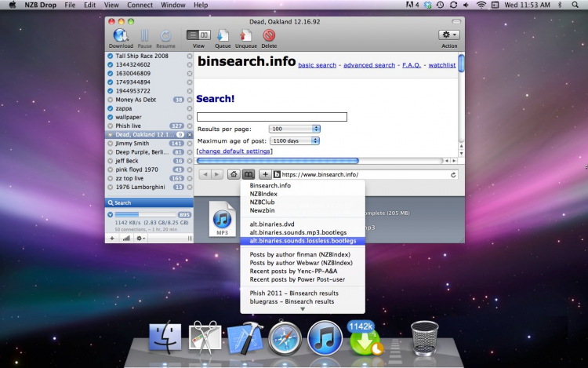Choose NZBIndex from bookmarks menu
The width and height of the screenshot is (588, 368).
click(303, 194)
